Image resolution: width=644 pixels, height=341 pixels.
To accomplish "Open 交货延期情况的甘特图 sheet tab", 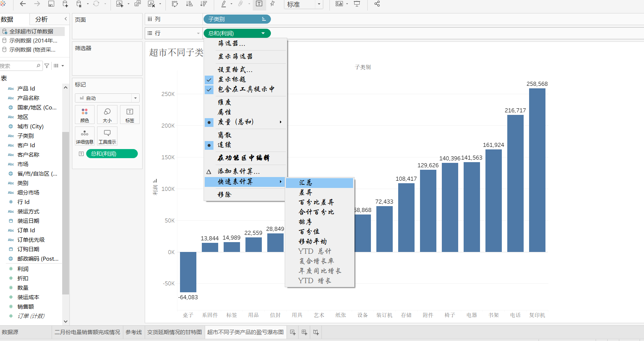I will (x=175, y=332).
